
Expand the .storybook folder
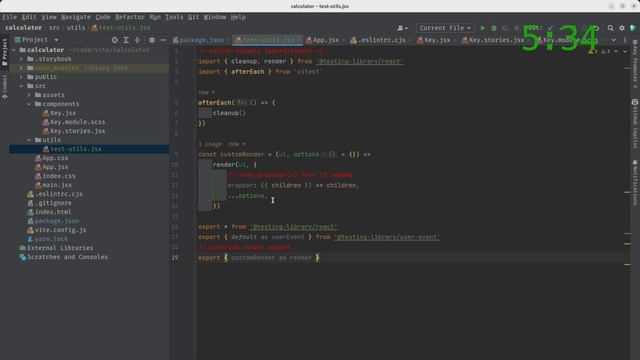(x=21, y=59)
